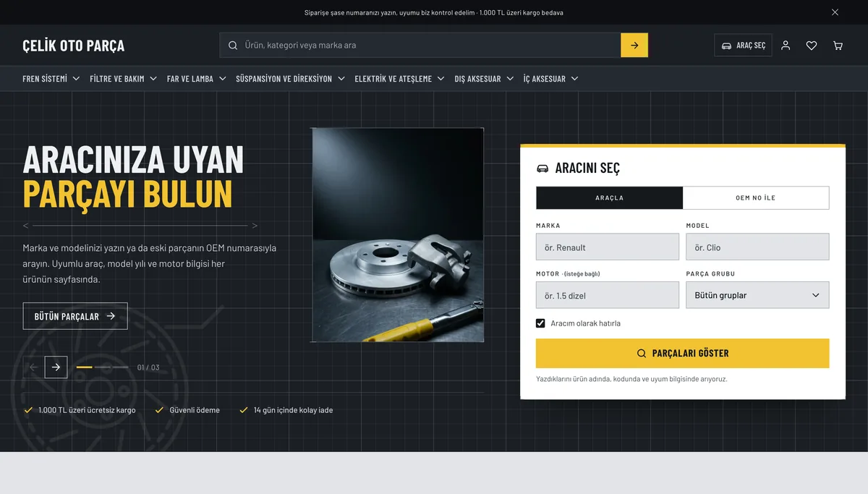Select the first slide progress indicator

84,367
